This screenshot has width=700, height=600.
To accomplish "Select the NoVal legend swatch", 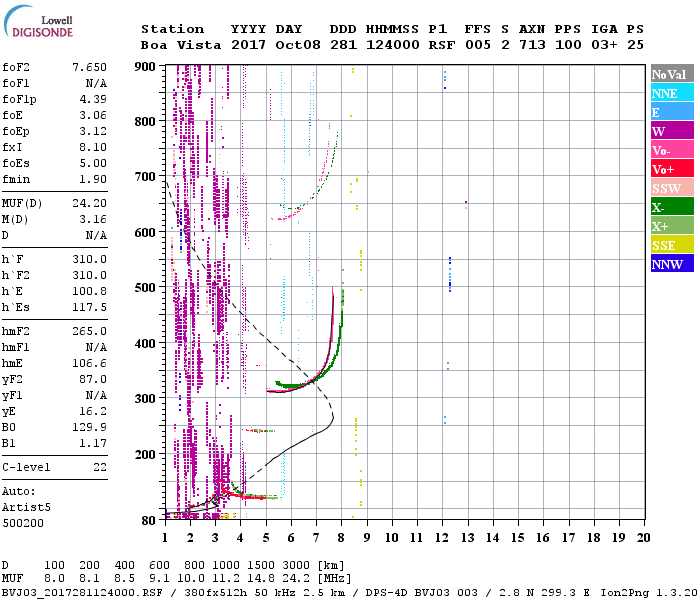I will (672, 74).
